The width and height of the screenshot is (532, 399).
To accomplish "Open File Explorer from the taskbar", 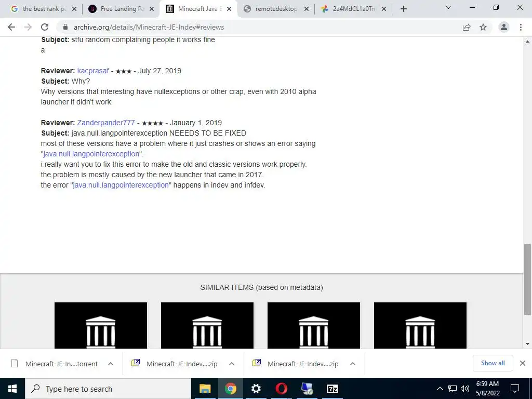I will pyautogui.click(x=205, y=389).
